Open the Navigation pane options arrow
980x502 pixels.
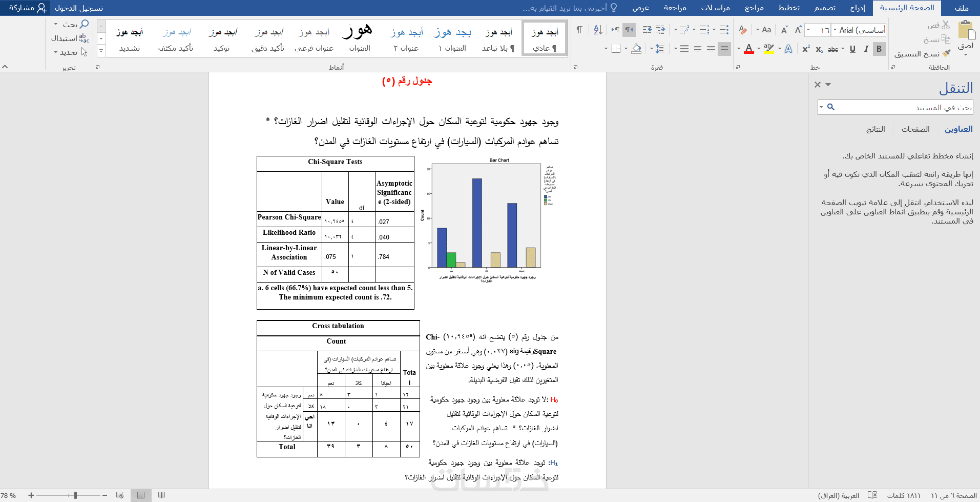(828, 85)
